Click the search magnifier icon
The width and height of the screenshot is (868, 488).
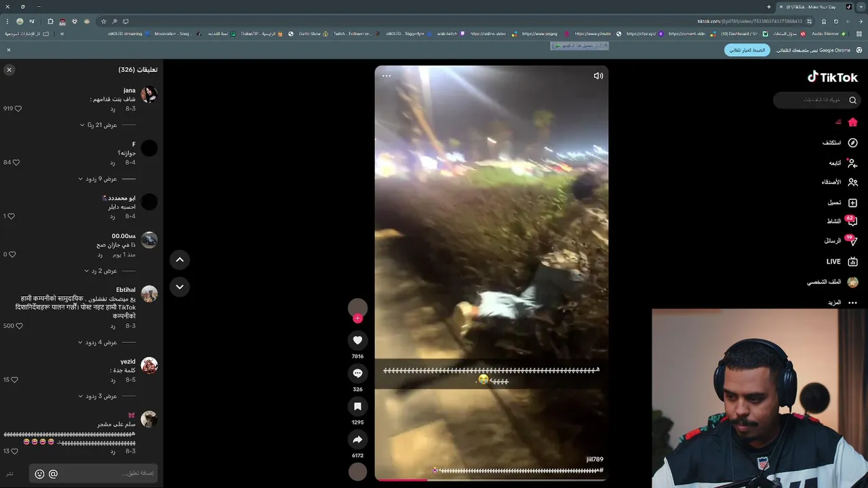(x=853, y=100)
